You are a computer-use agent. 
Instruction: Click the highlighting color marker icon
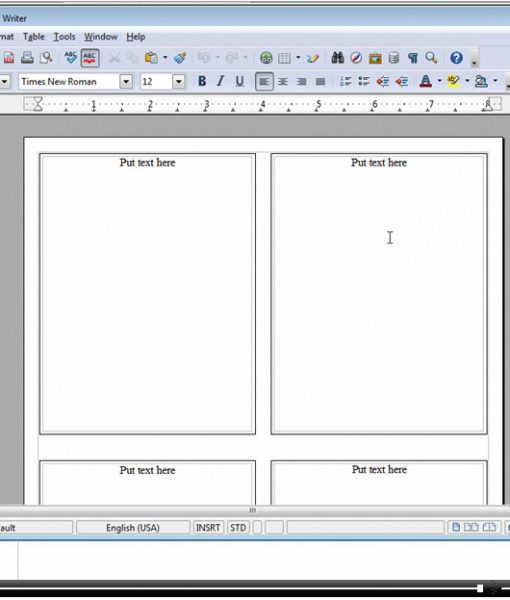click(x=454, y=81)
